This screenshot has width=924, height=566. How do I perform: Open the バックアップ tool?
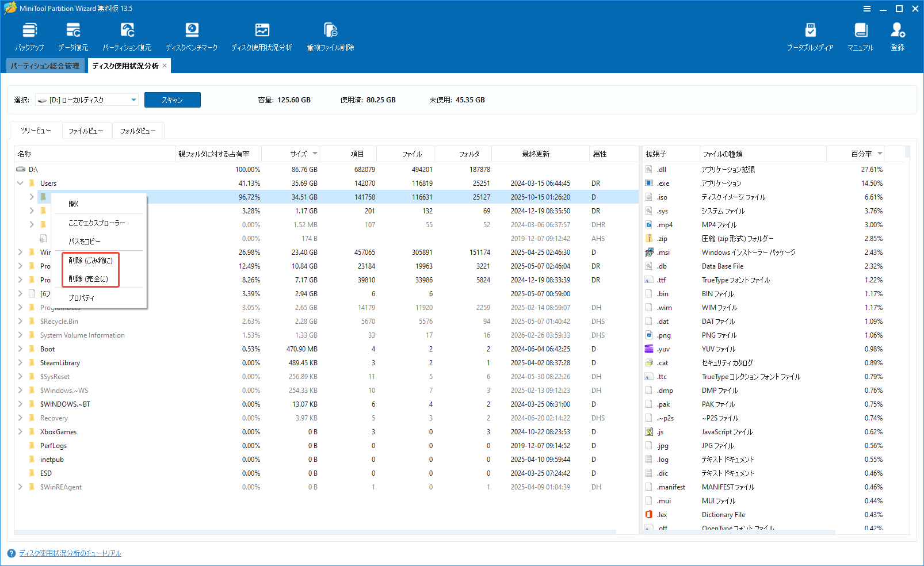[29, 35]
